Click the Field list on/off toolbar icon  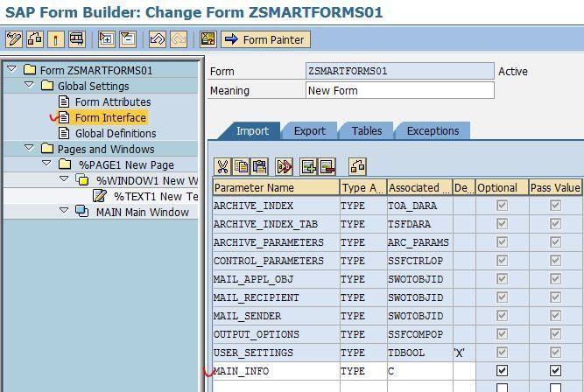point(208,39)
